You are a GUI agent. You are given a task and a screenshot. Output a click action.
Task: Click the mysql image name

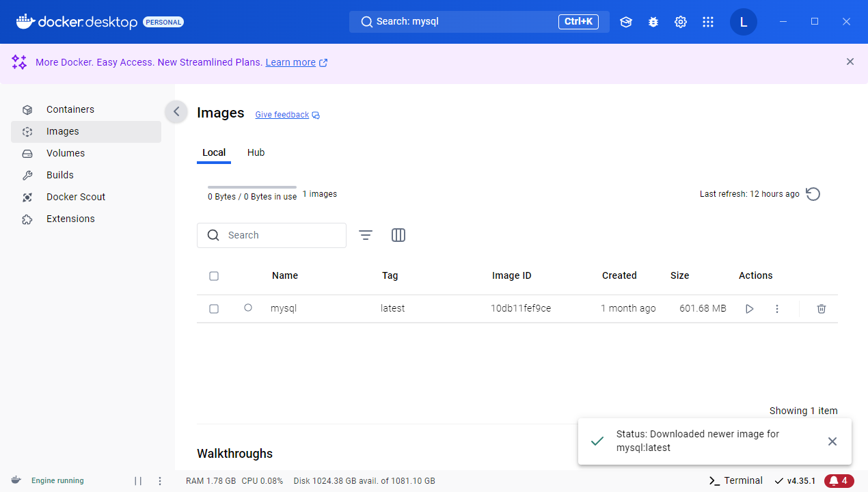tap(284, 308)
